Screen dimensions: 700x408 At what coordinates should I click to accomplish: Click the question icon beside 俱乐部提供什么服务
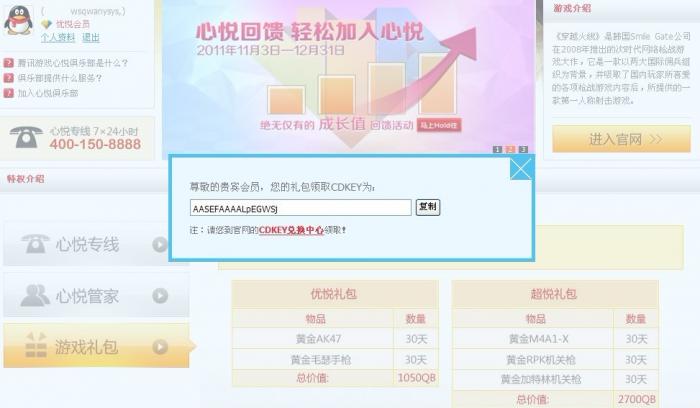(x=8, y=78)
